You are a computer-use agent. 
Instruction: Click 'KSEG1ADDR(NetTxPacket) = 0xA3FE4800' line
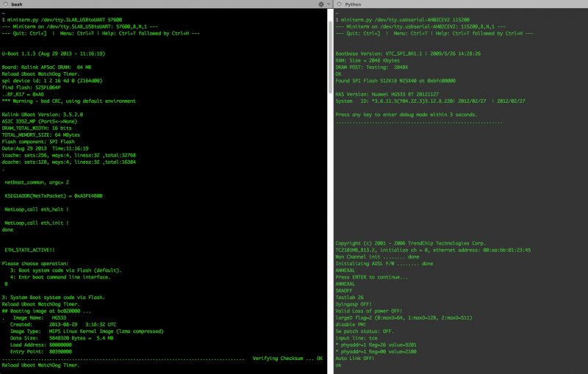point(53,196)
